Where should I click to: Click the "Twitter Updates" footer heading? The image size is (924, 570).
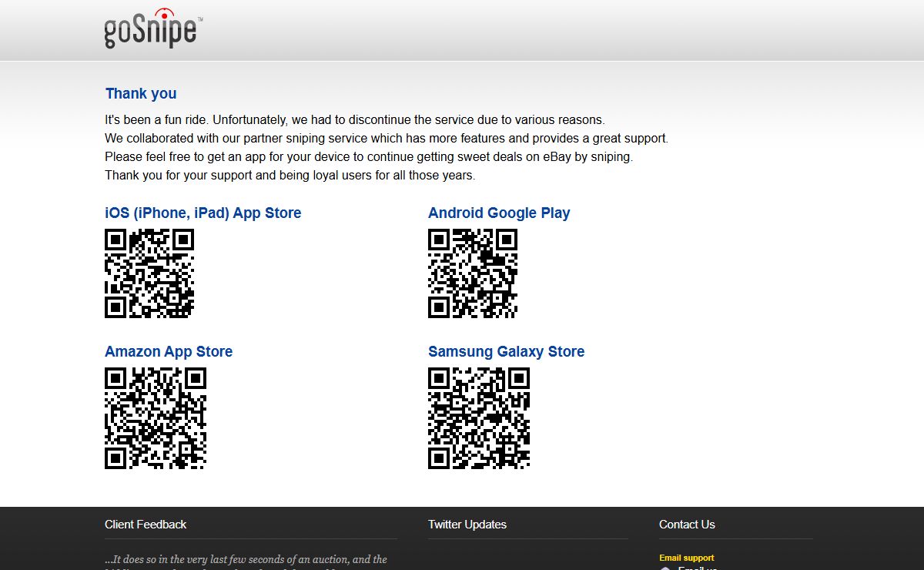coord(467,525)
